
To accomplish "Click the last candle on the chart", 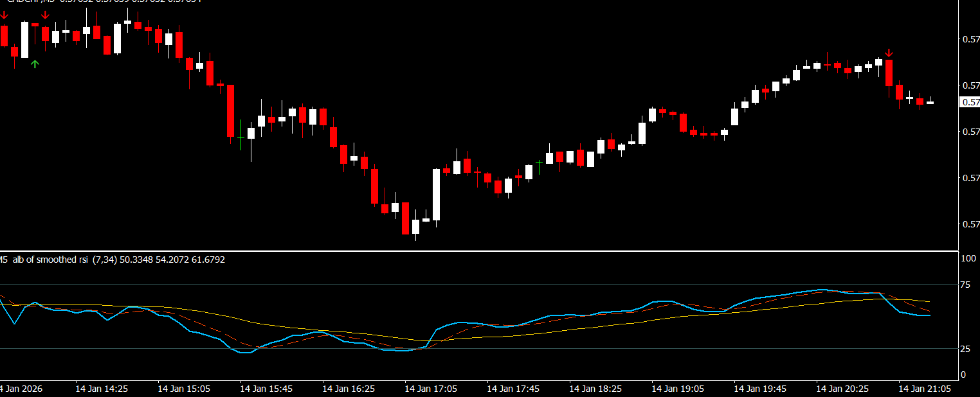I will [930, 102].
